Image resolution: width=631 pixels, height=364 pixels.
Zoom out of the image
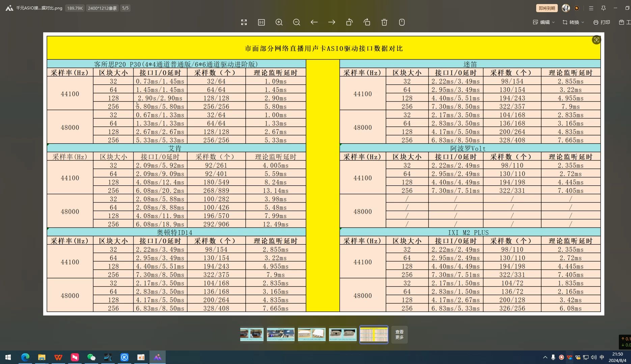tap(297, 22)
